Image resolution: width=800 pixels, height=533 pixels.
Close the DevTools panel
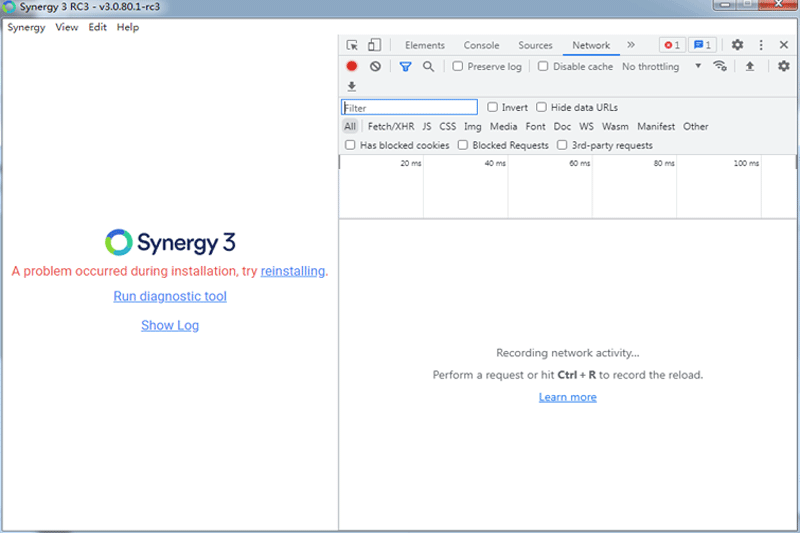point(784,45)
